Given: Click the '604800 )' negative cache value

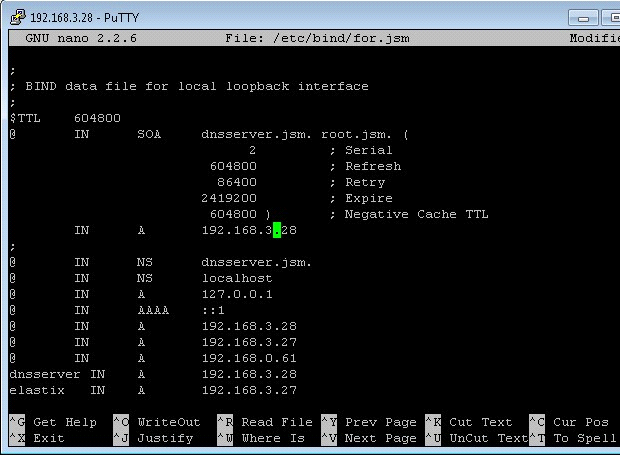Looking at the screenshot, I should [x=240, y=214].
